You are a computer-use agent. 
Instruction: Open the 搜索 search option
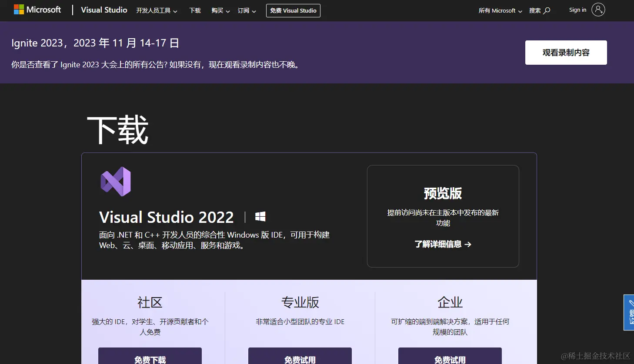pos(540,10)
